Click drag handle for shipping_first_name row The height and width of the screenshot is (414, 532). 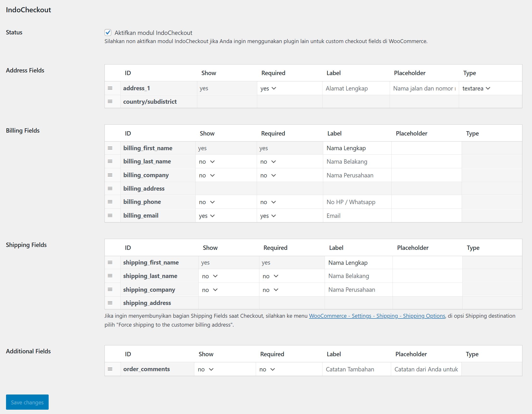[110, 262]
